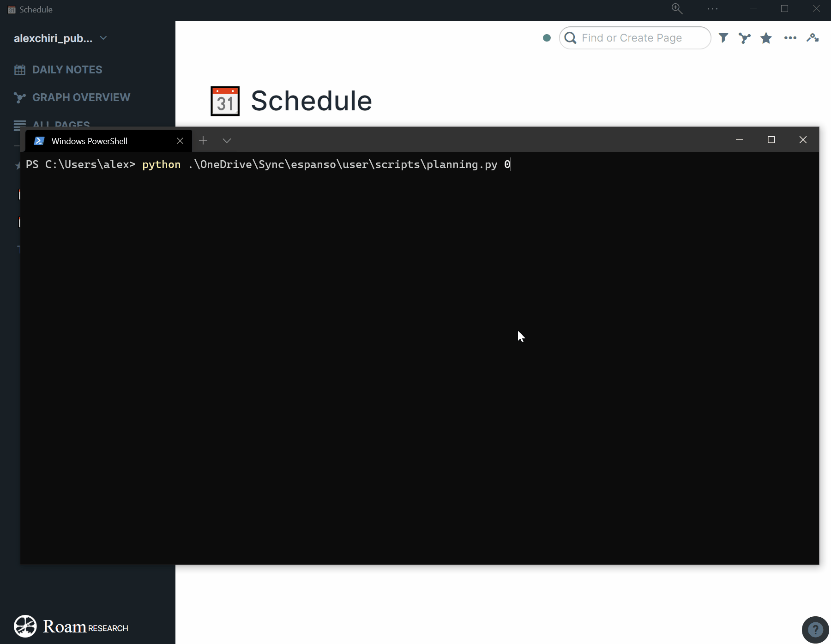Click the help question mark button

(x=815, y=630)
